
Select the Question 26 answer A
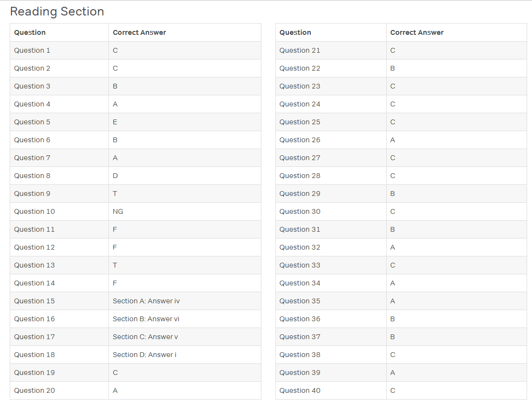pos(393,140)
